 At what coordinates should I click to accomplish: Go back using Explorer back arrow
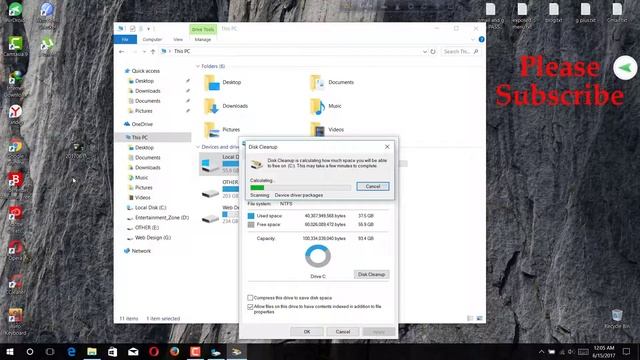(121, 51)
